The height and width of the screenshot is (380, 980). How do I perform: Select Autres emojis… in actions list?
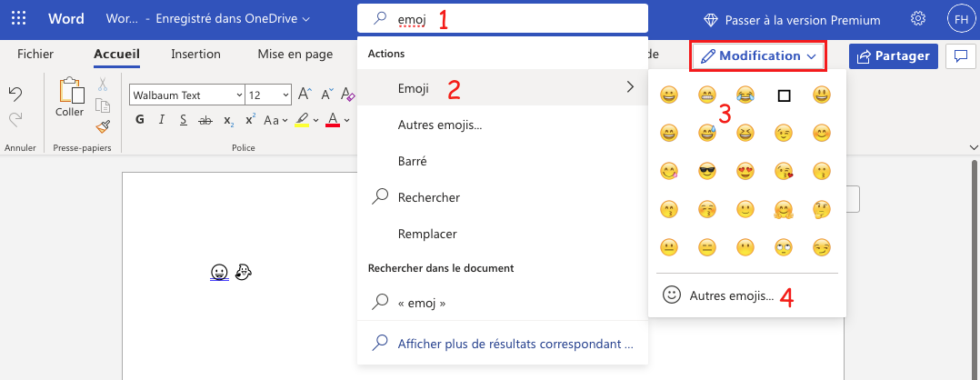point(503,125)
